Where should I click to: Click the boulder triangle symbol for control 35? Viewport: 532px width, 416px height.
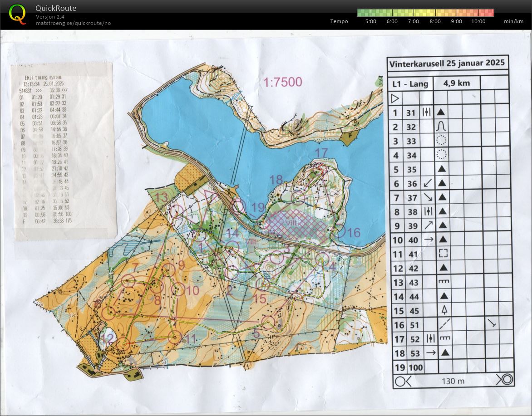click(x=441, y=169)
